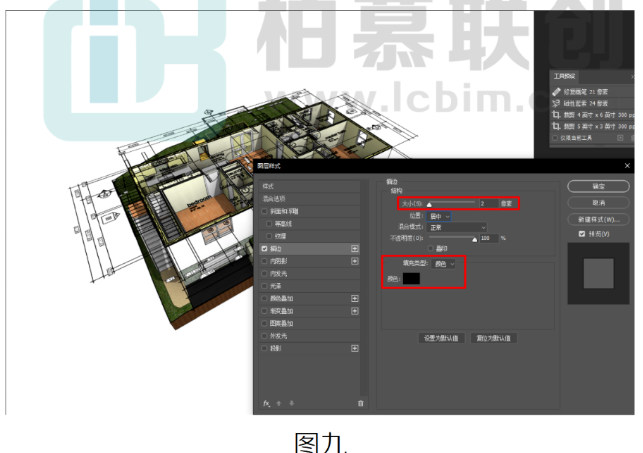Enable the 光泽 checkbox
The image size is (643, 453).
click(264, 286)
